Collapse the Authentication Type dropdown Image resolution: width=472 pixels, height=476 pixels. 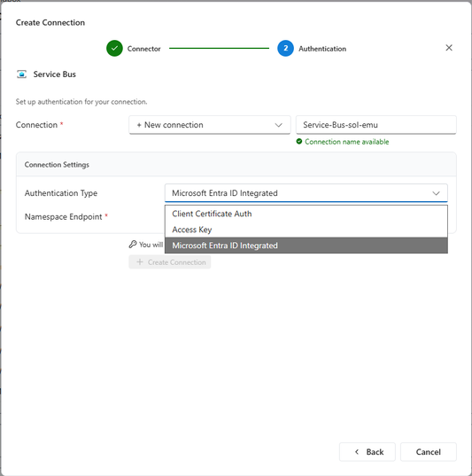click(306, 193)
